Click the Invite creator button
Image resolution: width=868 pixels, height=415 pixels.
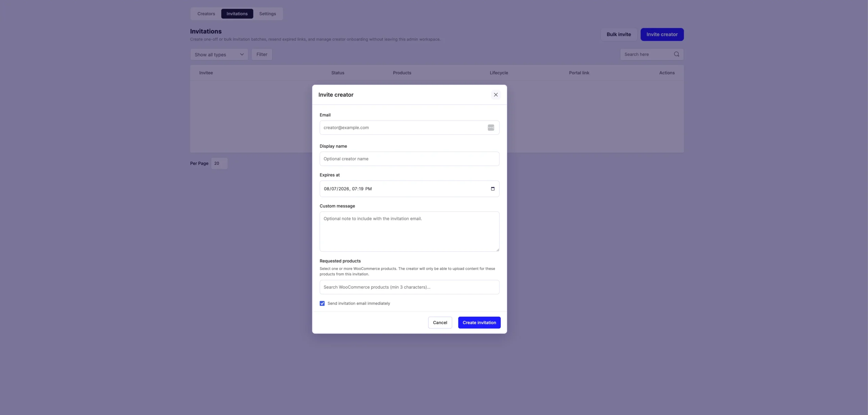pyautogui.click(x=662, y=35)
